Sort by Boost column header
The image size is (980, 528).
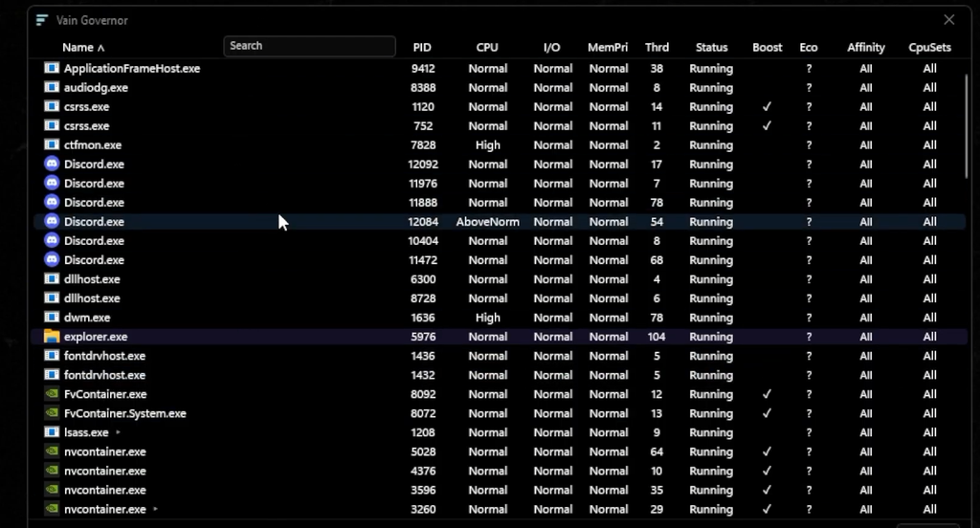coord(767,48)
